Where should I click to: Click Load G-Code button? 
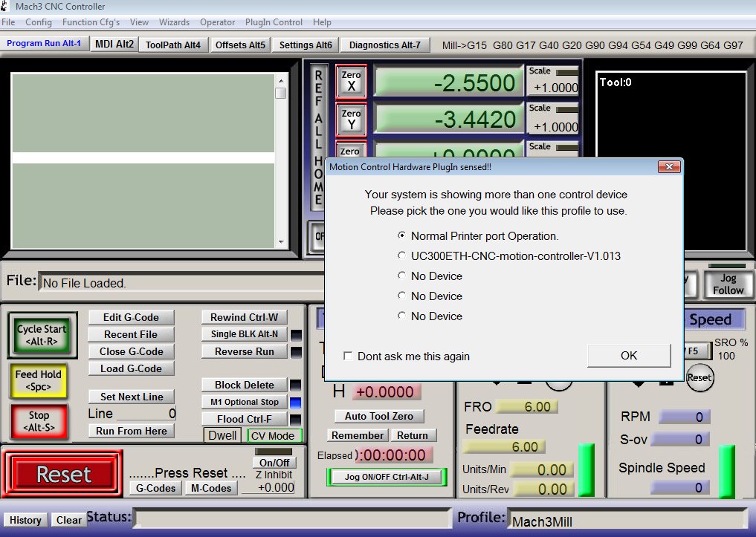tap(131, 368)
